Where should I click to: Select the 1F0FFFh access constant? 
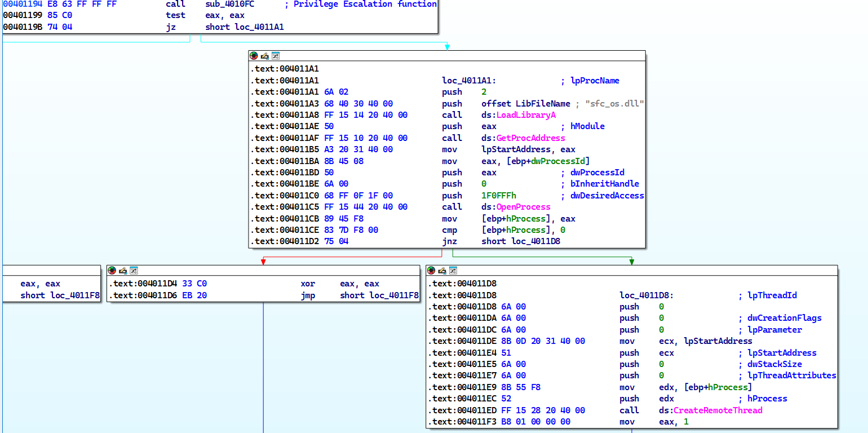click(x=500, y=196)
